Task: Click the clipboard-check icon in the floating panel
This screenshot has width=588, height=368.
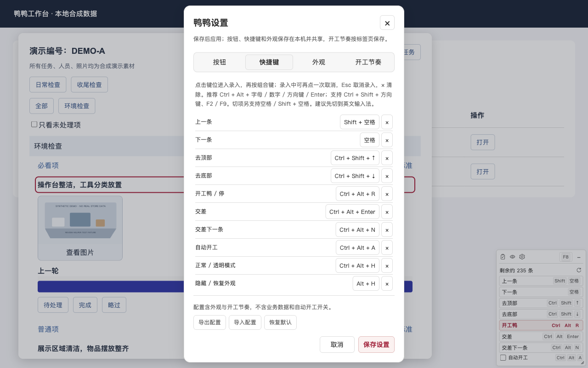Action: pos(503,257)
